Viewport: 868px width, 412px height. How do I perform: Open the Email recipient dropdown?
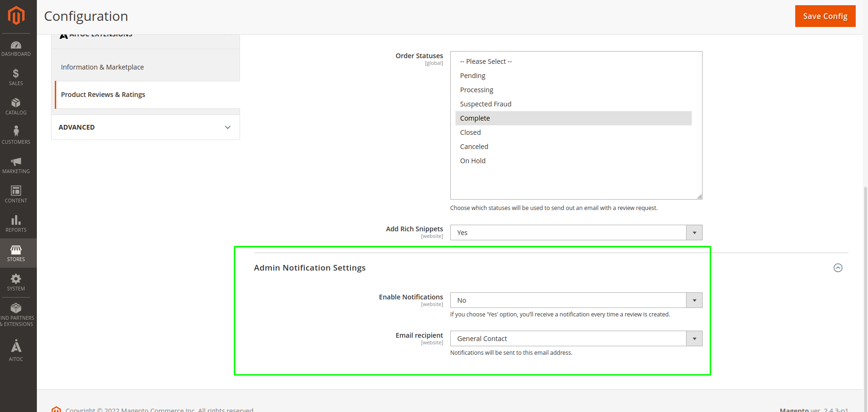576,339
